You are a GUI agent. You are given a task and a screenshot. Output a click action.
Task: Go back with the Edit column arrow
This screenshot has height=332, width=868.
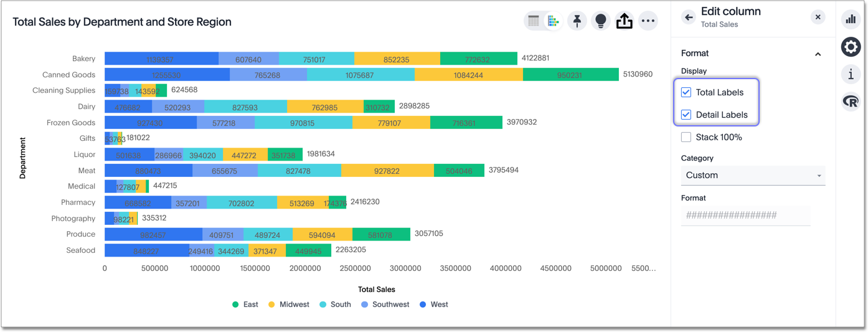click(x=688, y=17)
